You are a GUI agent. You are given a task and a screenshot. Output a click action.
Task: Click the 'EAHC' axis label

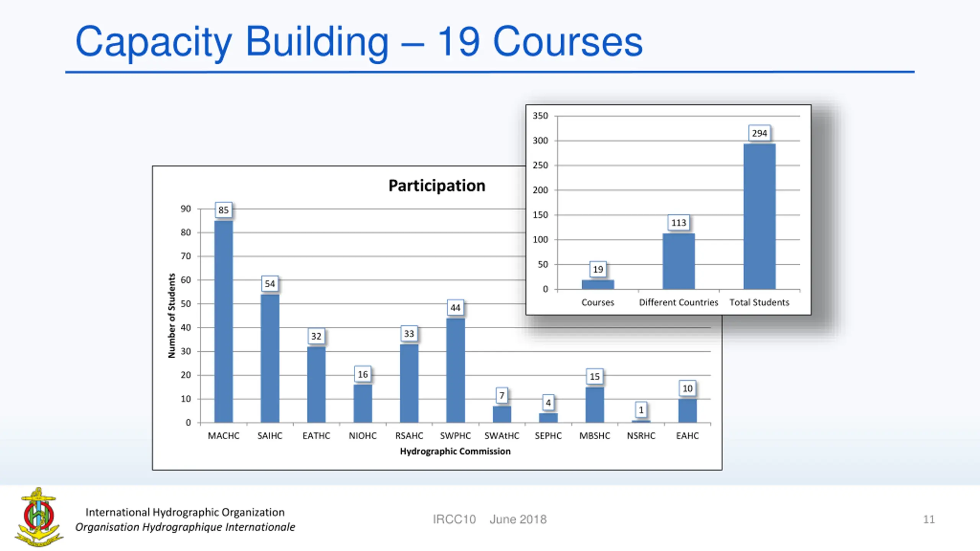pyautogui.click(x=688, y=436)
